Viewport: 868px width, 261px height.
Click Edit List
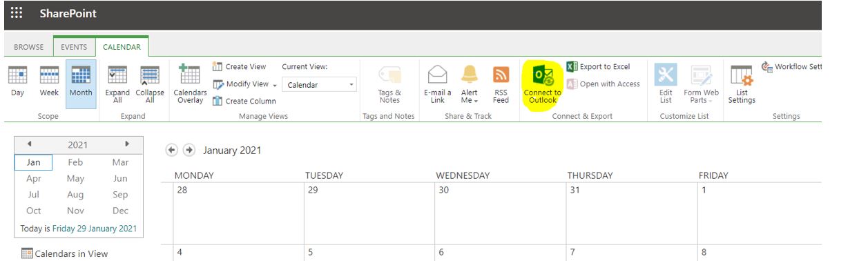click(x=666, y=84)
